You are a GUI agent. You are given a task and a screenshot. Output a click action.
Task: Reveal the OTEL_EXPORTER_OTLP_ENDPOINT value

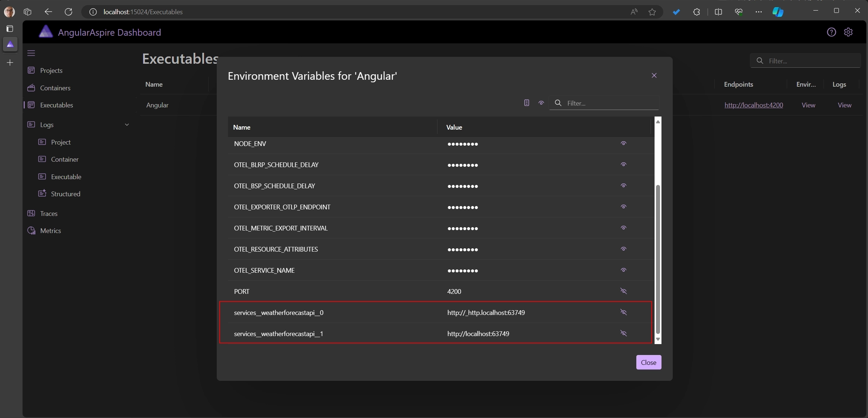[x=623, y=207]
